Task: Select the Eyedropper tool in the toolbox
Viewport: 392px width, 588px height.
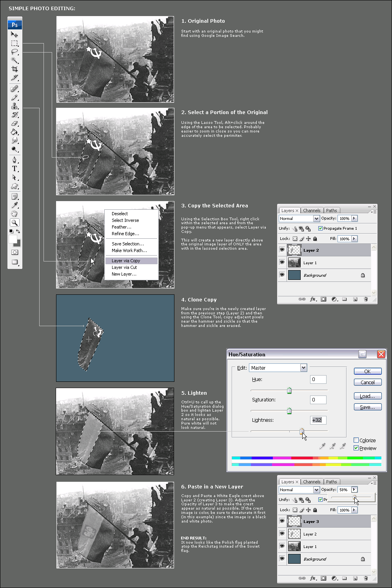Action: 15,205
